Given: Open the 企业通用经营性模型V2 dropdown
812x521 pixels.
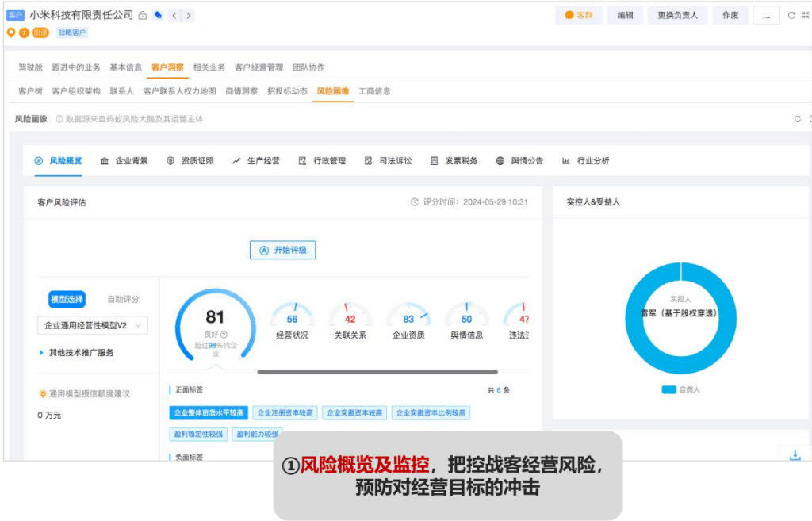Looking at the screenshot, I should click(x=92, y=325).
